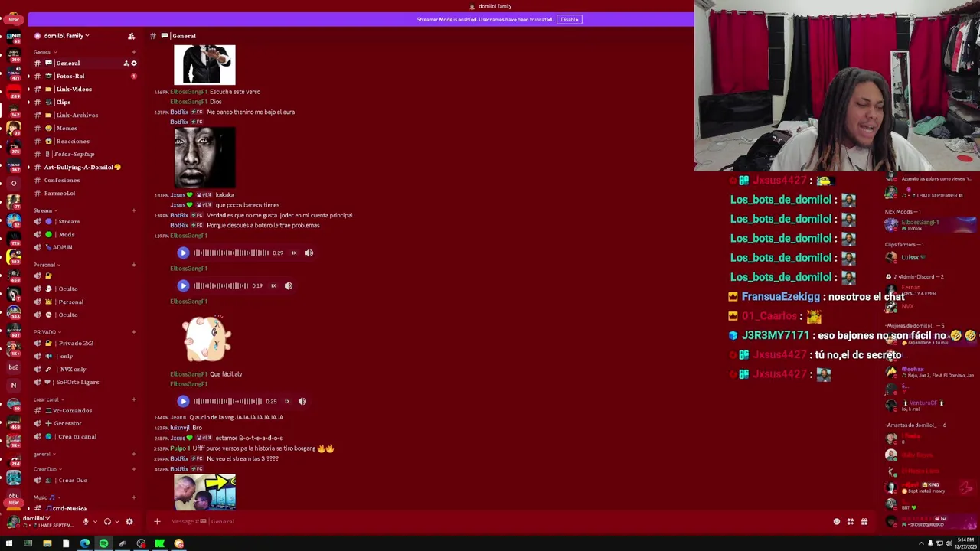Screen dimensions: 980x551
Task: Collapse the crear canal category
Action: coord(47,399)
